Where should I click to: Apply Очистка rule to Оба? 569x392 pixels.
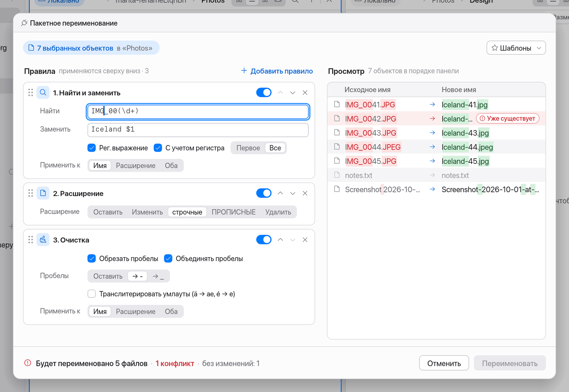click(x=171, y=312)
